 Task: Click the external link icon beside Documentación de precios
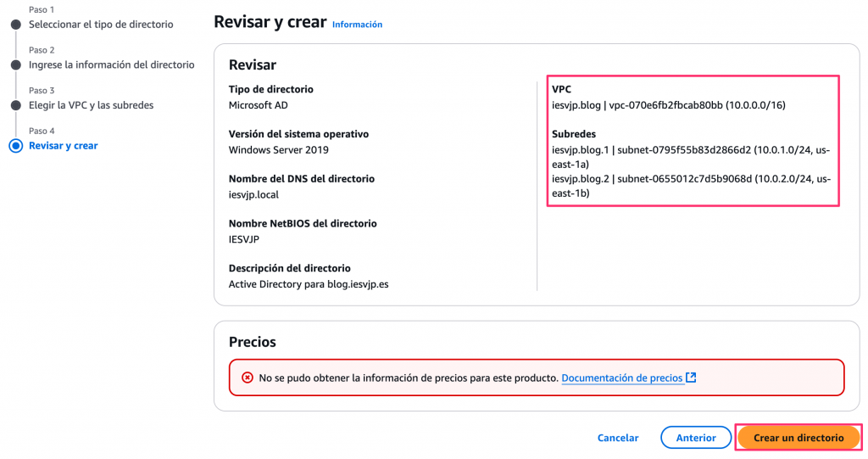[691, 378]
